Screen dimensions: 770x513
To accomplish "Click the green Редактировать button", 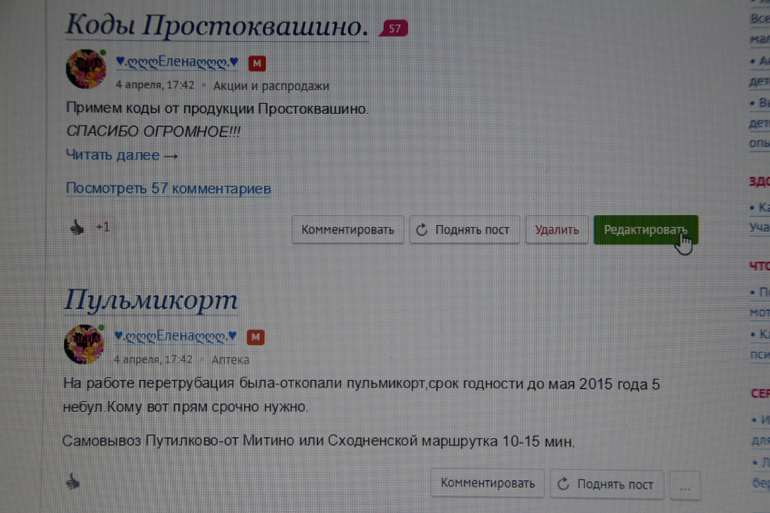I will point(645,230).
